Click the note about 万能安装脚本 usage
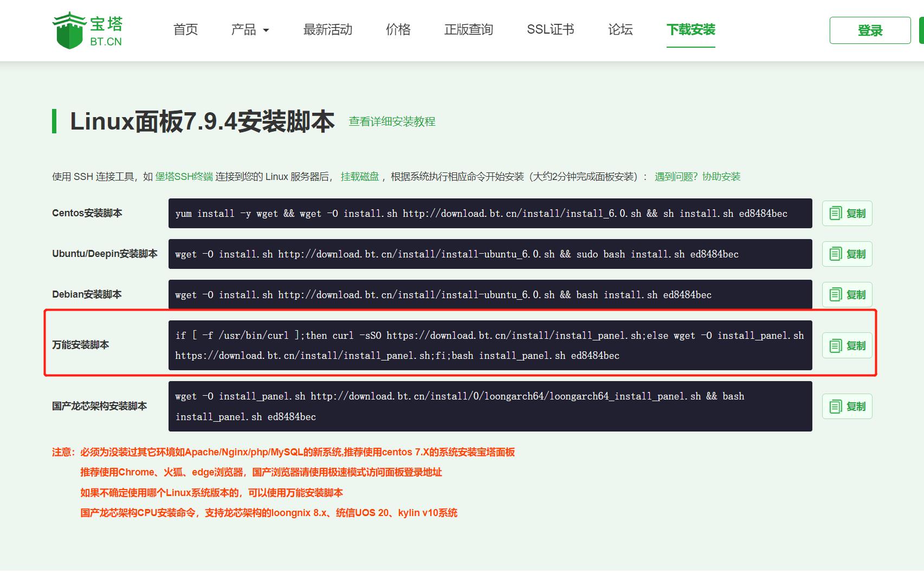Image resolution: width=924 pixels, height=573 pixels. pos(211,493)
